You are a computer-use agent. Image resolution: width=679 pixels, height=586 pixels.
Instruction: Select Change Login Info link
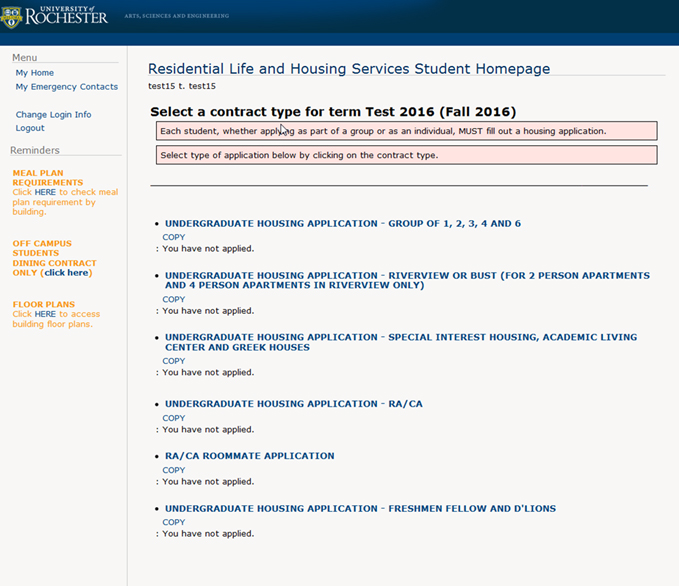pyautogui.click(x=53, y=115)
